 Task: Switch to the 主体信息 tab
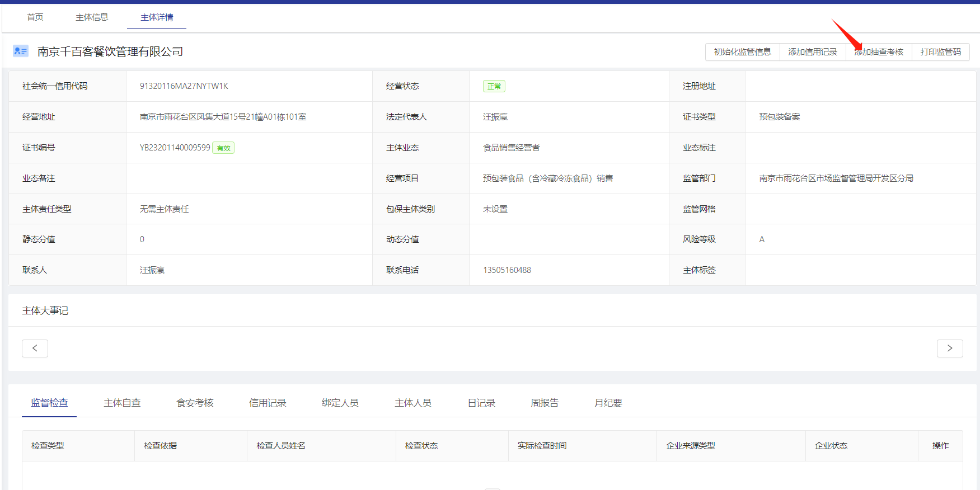click(x=92, y=17)
